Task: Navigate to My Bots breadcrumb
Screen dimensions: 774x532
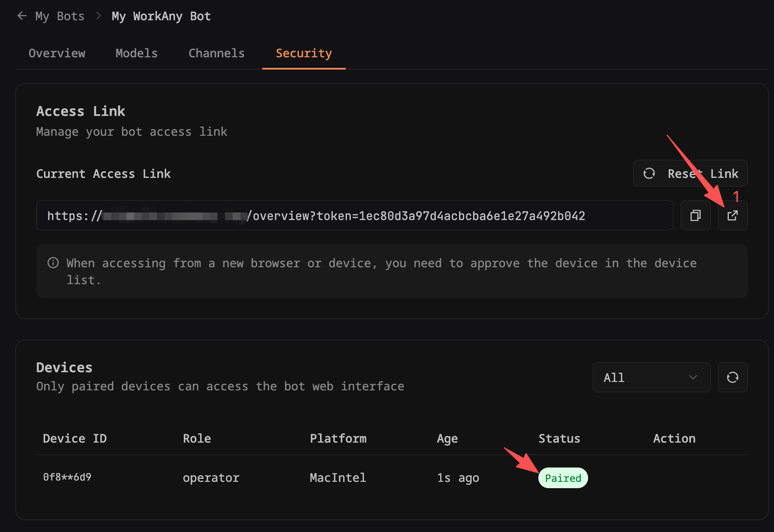Action: (59, 16)
